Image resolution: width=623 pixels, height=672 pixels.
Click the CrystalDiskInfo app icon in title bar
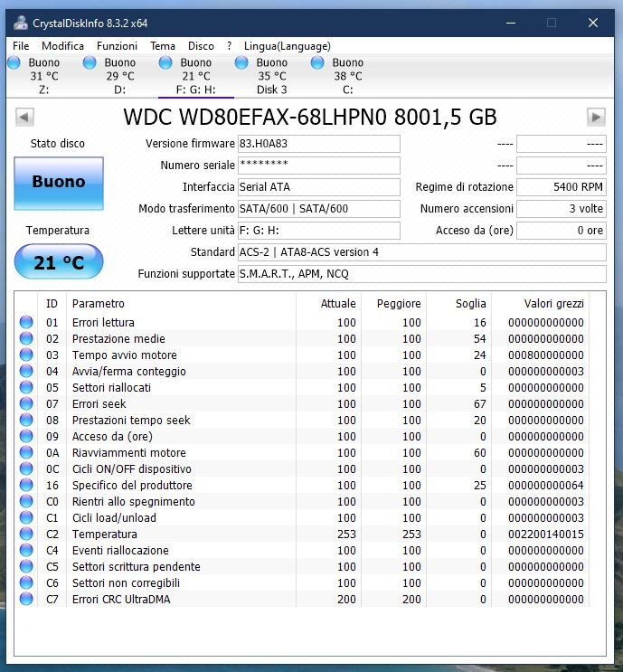21,23
